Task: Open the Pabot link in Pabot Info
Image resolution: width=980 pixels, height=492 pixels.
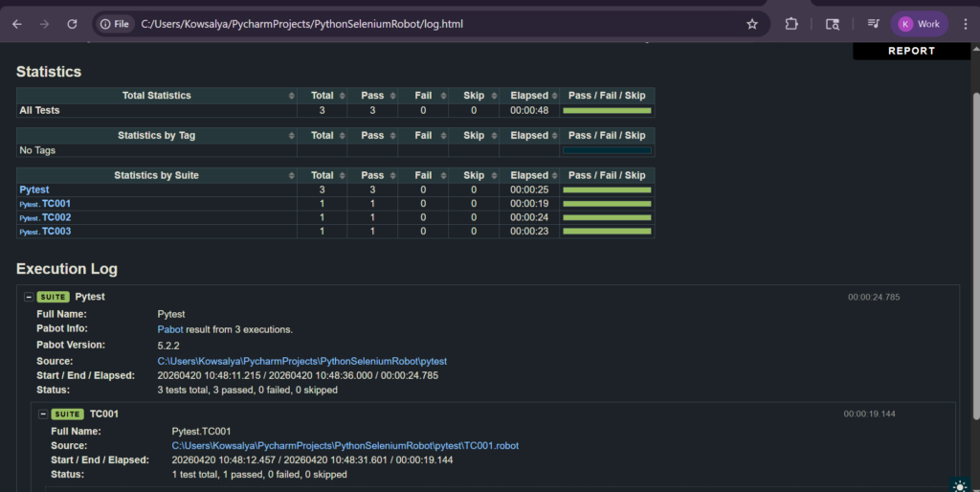Action: pos(170,329)
